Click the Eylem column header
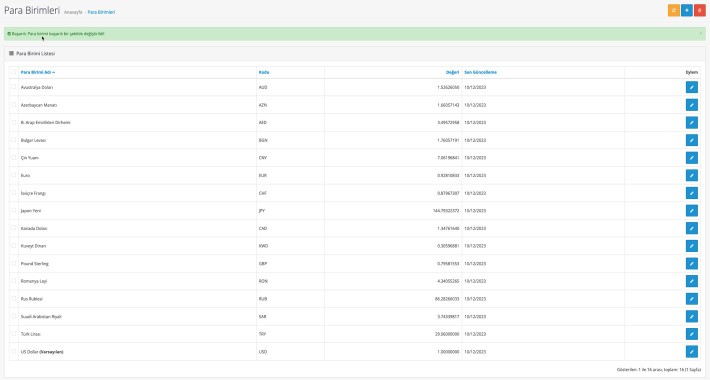The image size is (710, 380). click(x=691, y=72)
